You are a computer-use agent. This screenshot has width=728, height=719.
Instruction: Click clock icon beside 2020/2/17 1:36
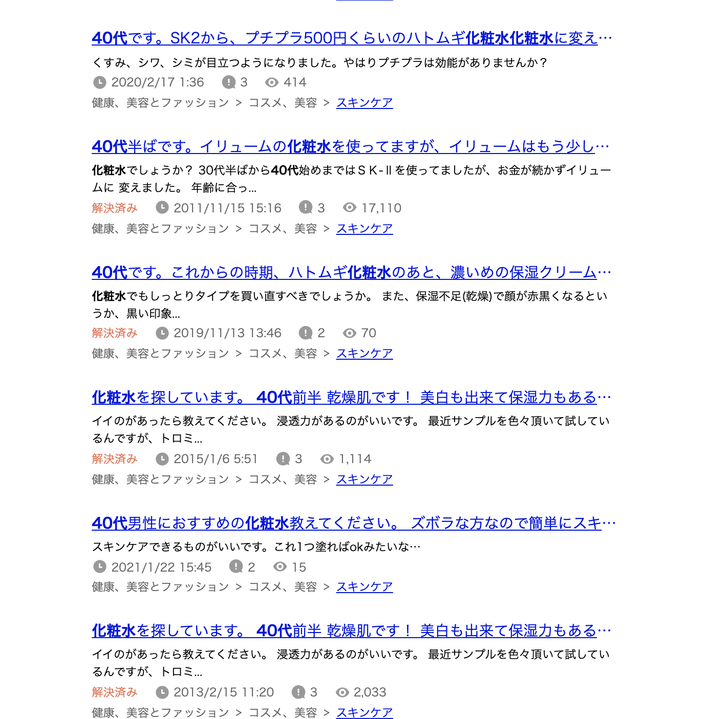pos(100,82)
